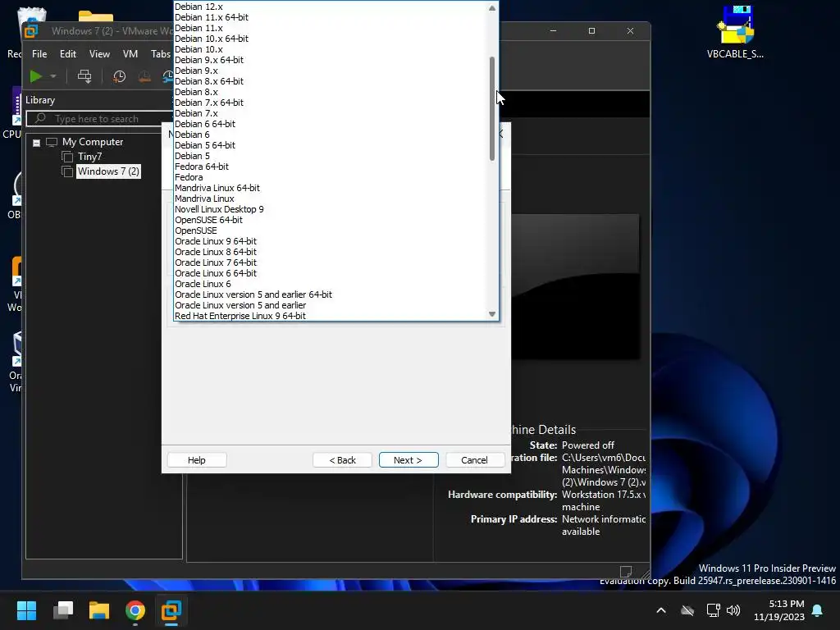Viewport: 840px width, 630px height.
Task: Select the Windows 7 (2) virtual machine
Action: pyautogui.click(x=108, y=171)
